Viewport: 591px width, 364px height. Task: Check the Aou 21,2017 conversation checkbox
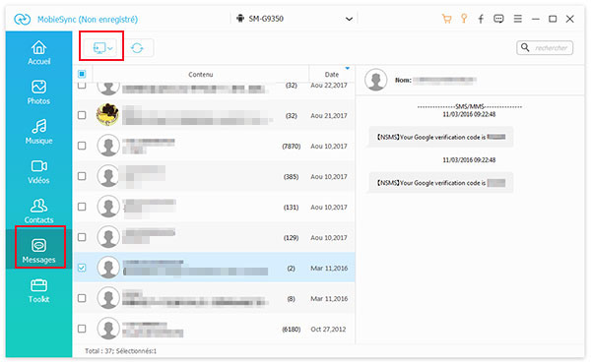click(82, 115)
